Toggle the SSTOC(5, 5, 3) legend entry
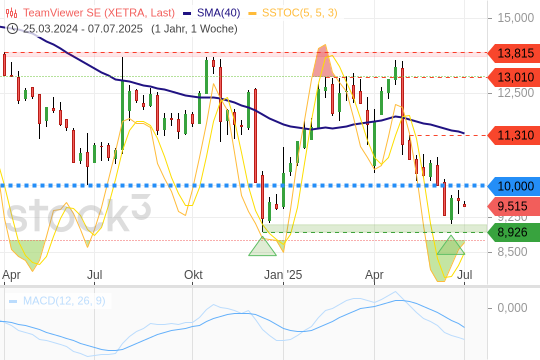This screenshot has height=360, width=540. tap(300, 13)
